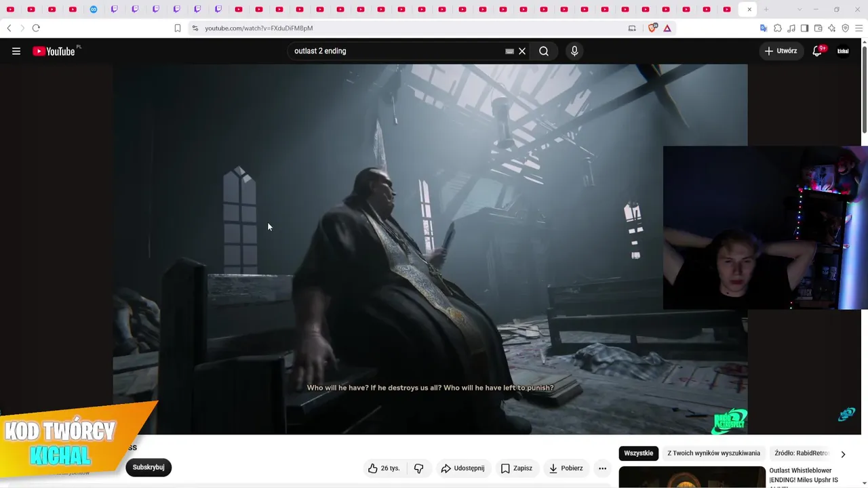Open the Brave Shields panel

[652, 28]
